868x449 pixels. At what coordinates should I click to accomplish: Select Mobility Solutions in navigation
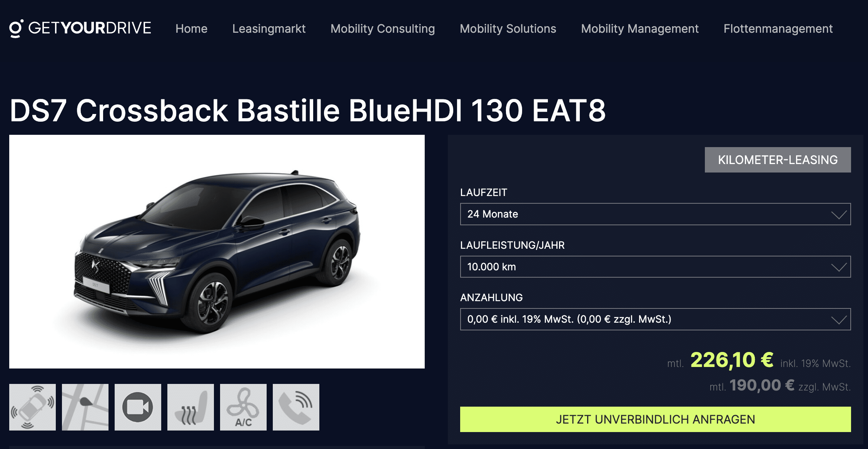coord(508,28)
